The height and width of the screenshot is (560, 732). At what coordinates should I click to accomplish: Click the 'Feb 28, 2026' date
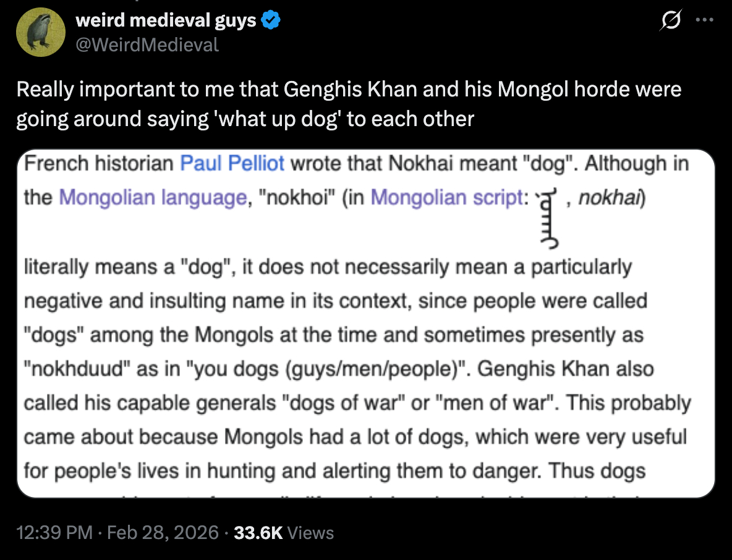161,532
